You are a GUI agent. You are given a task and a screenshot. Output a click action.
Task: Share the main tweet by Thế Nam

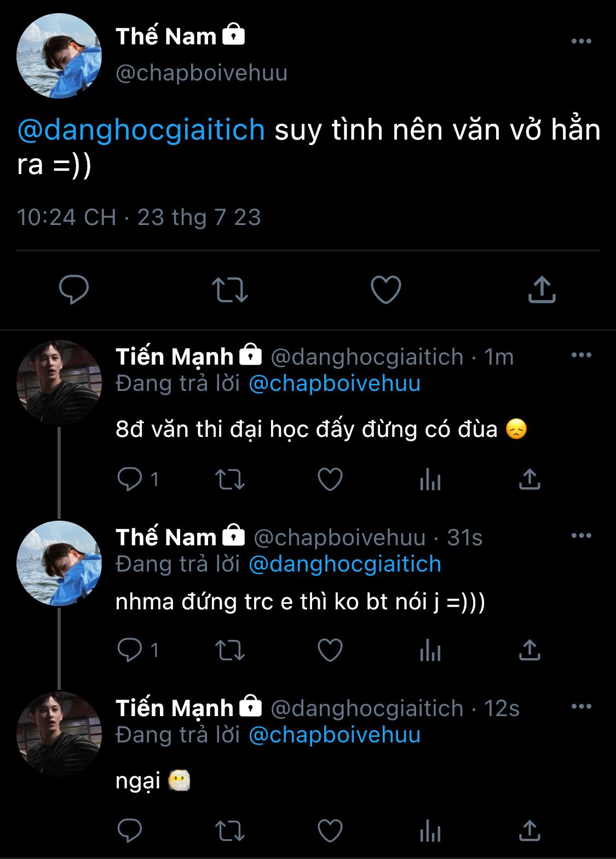[x=542, y=290]
